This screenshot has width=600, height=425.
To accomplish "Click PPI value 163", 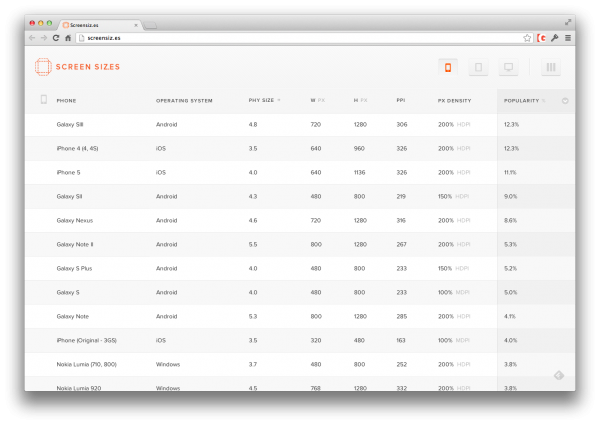I will tap(401, 340).
